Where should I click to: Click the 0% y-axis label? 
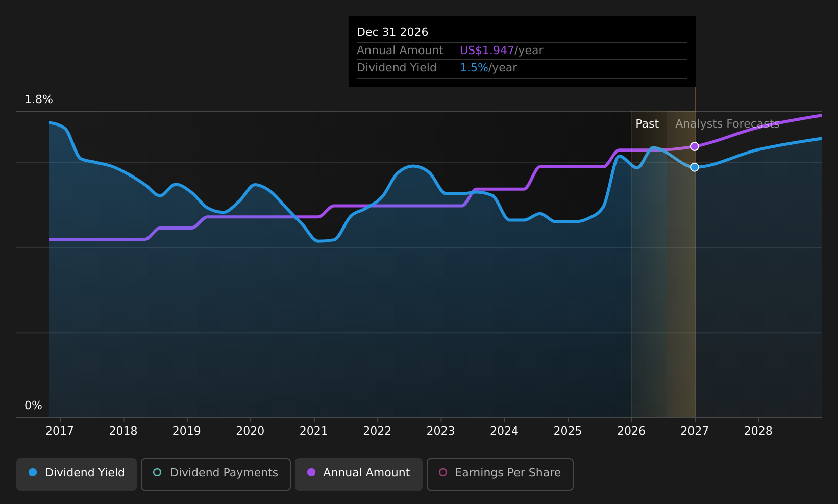pyautogui.click(x=34, y=406)
